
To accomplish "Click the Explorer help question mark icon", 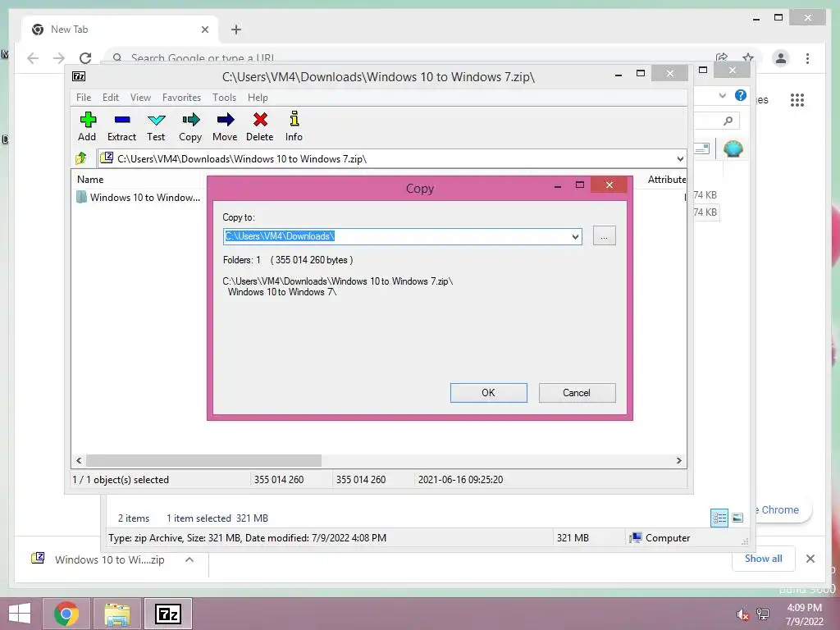I will pyautogui.click(x=741, y=95).
